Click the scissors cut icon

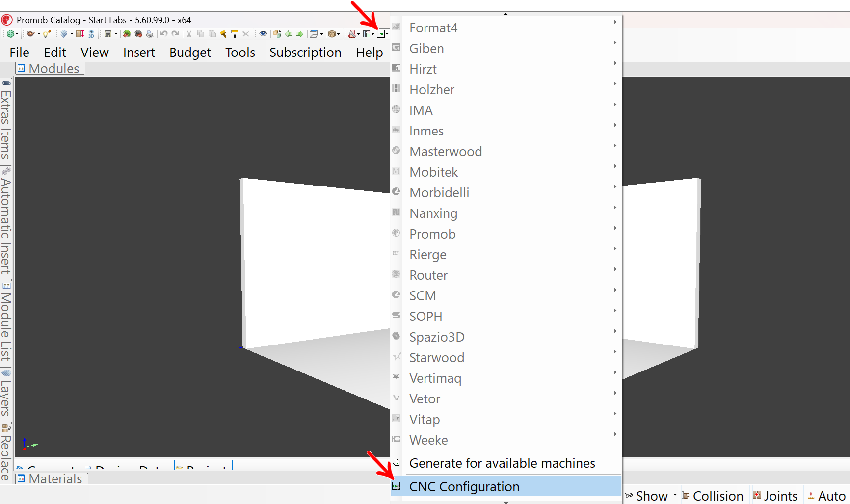click(x=189, y=34)
